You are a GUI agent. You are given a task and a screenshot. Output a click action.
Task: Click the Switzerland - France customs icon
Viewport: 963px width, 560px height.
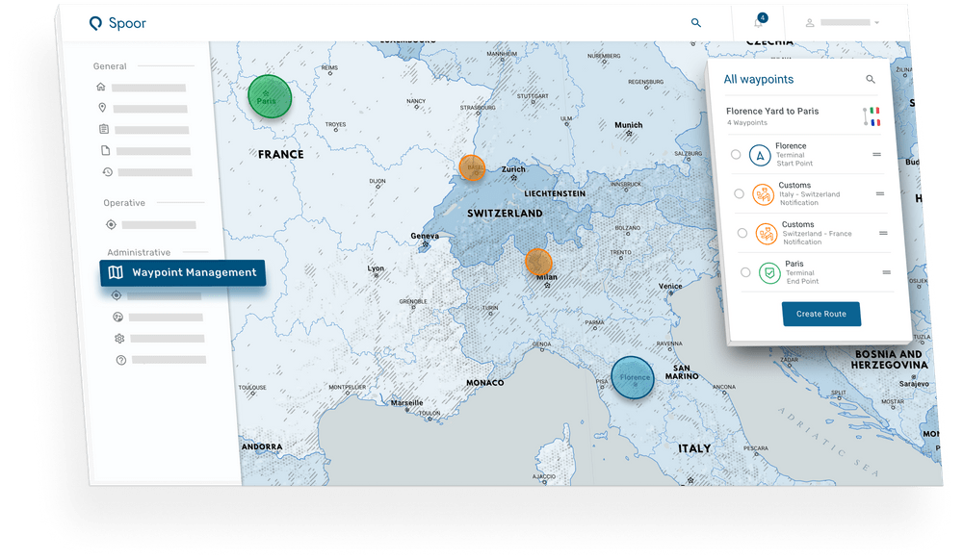click(x=767, y=235)
